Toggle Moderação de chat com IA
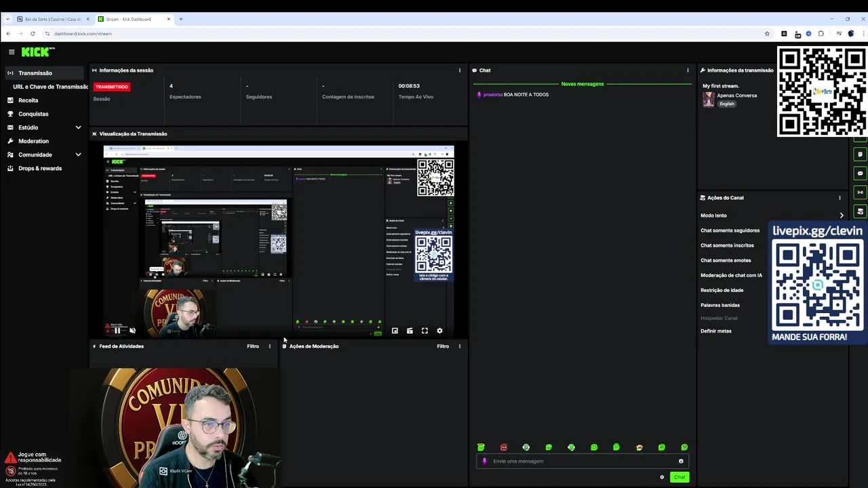The height and width of the screenshot is (488, 868). point(731,275)
